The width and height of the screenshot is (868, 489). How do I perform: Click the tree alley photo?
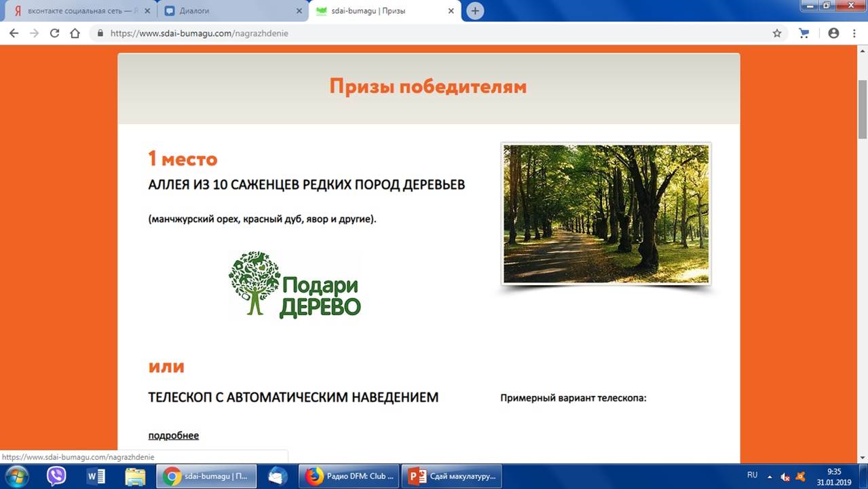tap(606, 213)
